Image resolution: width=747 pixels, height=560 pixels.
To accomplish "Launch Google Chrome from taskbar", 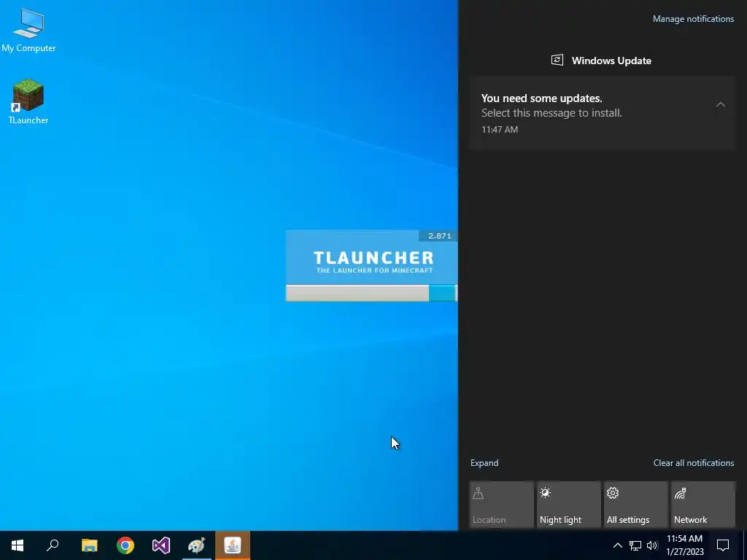I will coord(125,545).
